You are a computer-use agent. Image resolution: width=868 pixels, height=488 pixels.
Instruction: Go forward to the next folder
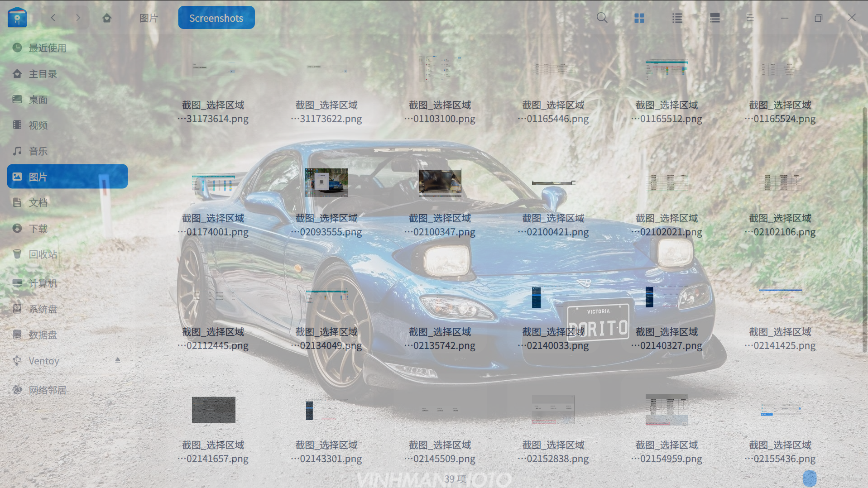(x=78, y=18)
